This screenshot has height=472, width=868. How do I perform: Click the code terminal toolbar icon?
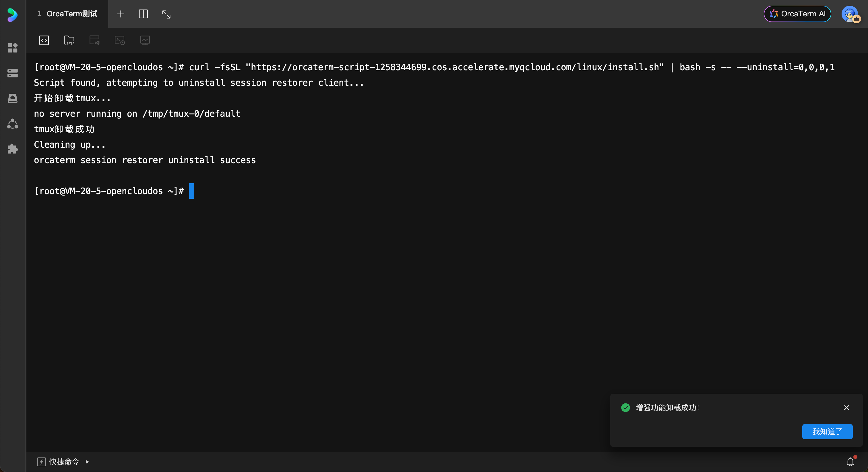(44, 40)
